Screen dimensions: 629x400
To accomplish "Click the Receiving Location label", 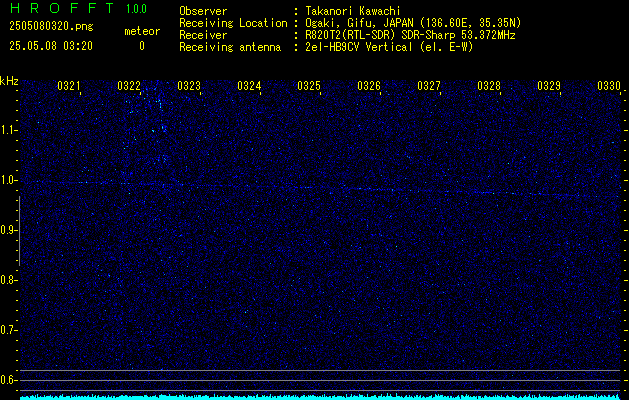I will [x=233, y=23].
